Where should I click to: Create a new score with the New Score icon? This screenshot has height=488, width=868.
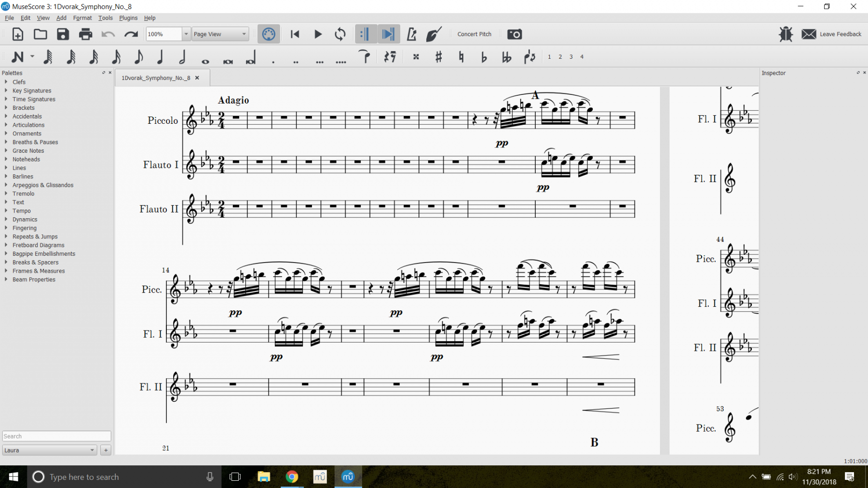click(17, 34)
